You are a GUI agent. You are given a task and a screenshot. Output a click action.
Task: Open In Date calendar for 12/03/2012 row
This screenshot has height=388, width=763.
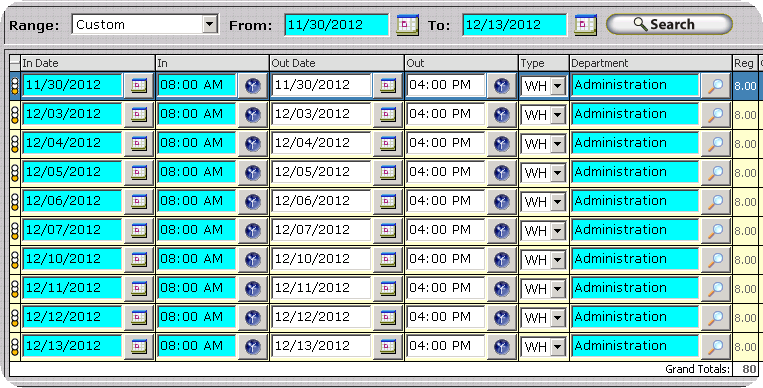coord(139,115)
